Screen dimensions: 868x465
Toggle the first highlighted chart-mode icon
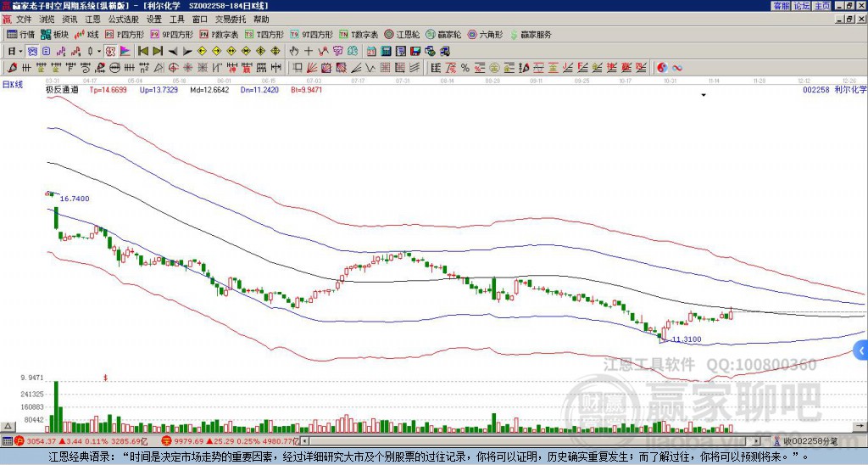(x=32, y=52)
